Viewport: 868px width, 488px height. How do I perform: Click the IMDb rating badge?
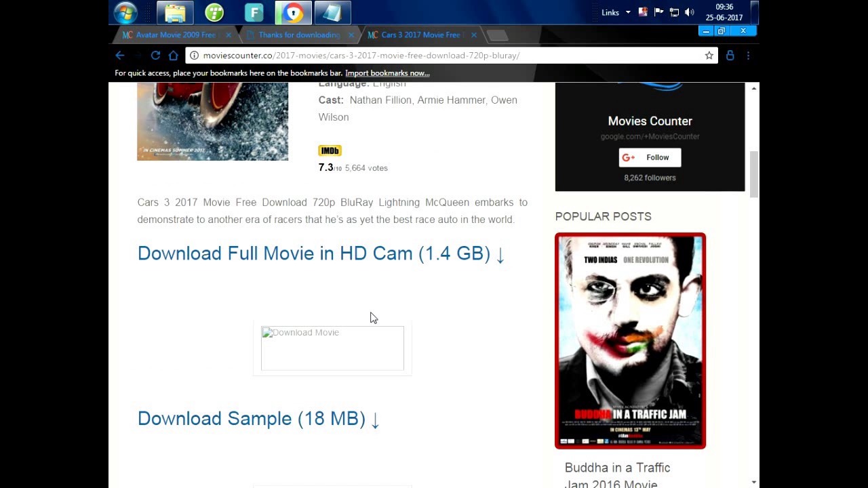tap(330, 150)
